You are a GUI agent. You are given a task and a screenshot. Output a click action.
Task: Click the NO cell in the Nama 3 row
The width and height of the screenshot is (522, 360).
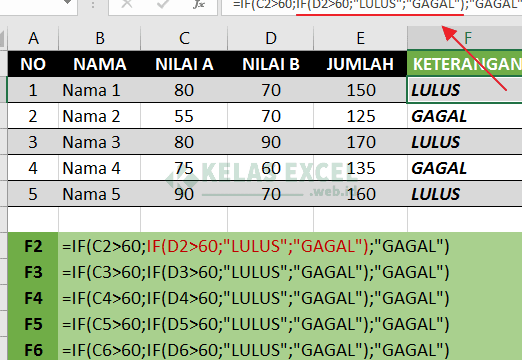pos(33,142)
